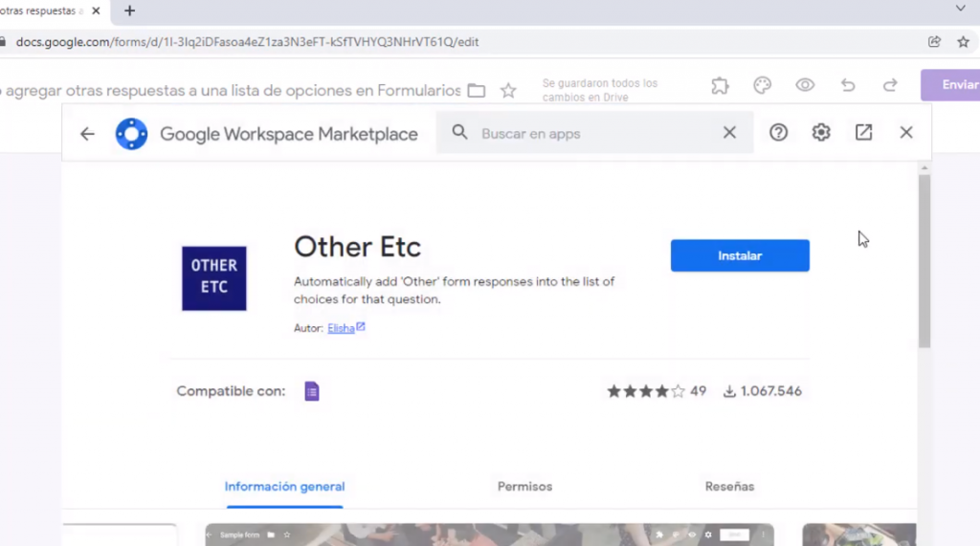This screenshot has height=546, width=980.
Task: Click the blue Instalar button
Action: click(x=740, y=255)
